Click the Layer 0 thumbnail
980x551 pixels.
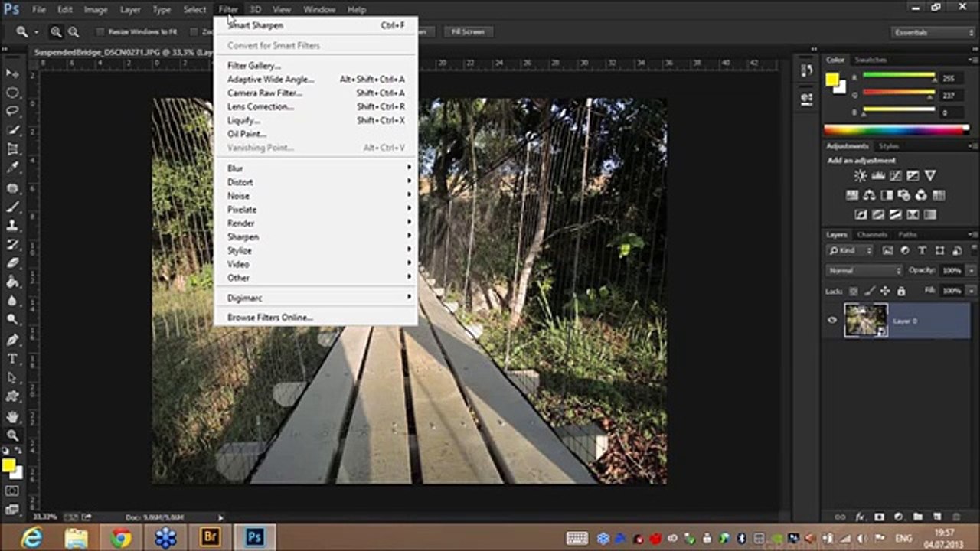(866, 320)
